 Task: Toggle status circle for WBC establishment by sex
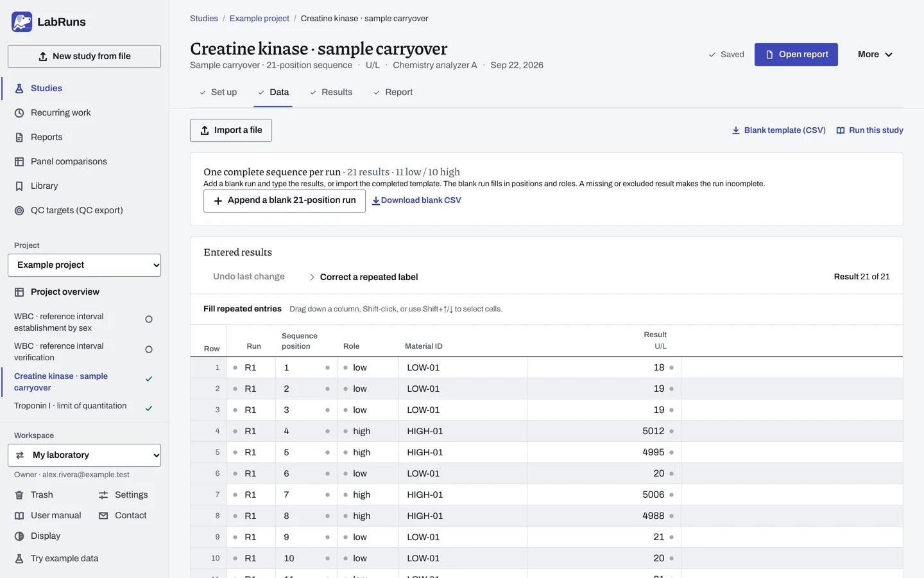[149, 319]
